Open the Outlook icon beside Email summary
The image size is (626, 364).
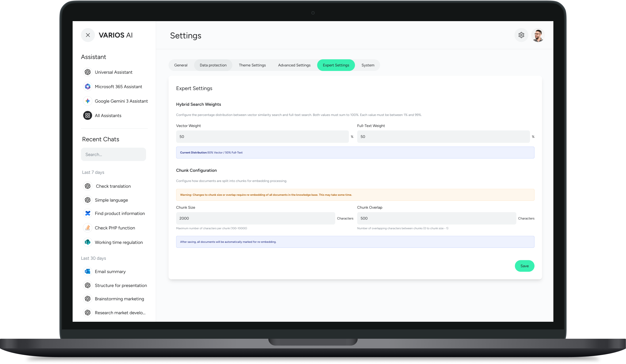click(x=87, y=271)
